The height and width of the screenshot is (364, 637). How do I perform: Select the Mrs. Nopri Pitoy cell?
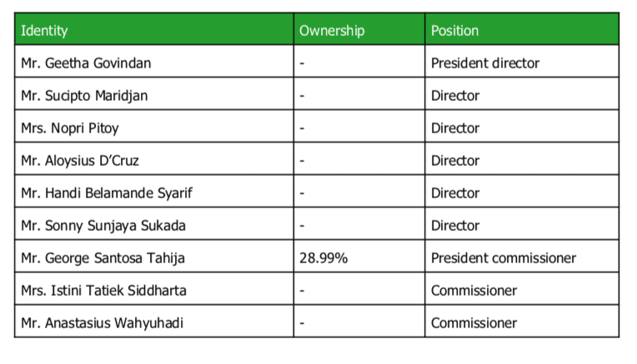click(154, 127)
